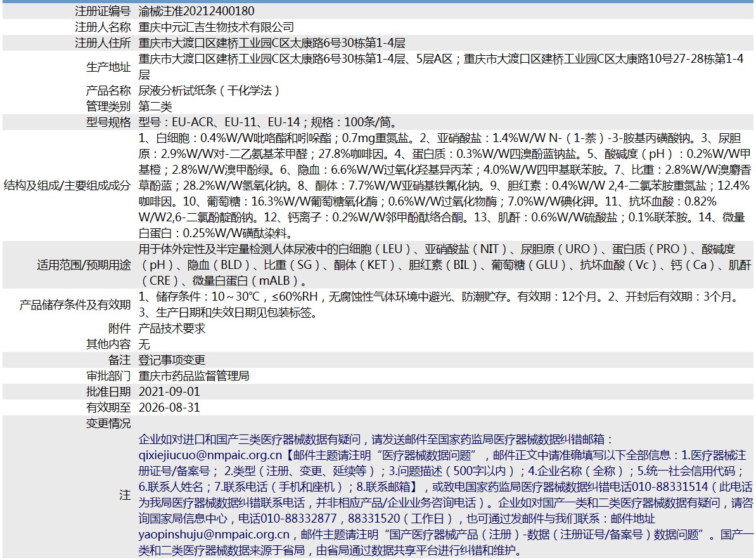
Task: Click the '附件' row label
Action: 120,329
